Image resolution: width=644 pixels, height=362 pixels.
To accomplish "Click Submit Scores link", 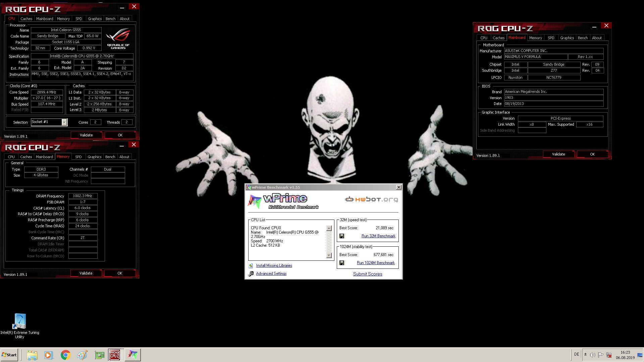I will [x=368, y=274].
